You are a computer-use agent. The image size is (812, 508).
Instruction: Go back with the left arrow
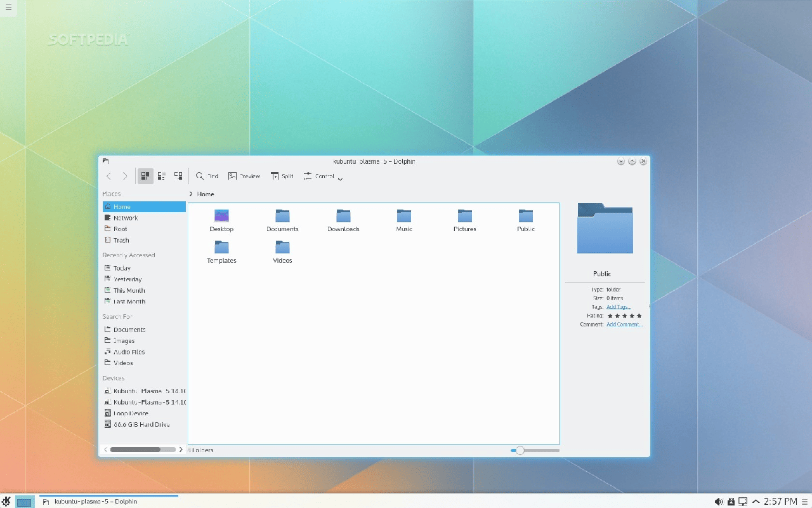pos(108,176)
